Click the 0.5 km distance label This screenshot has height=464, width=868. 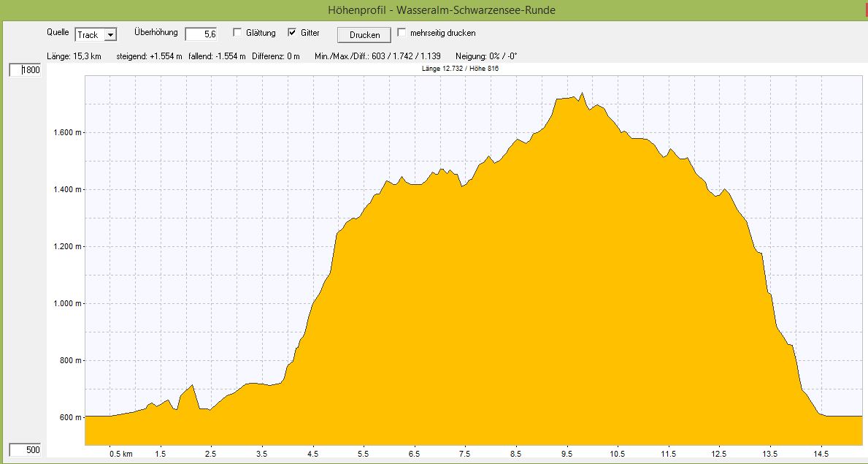pyautogui.click(x=120, y=453)
